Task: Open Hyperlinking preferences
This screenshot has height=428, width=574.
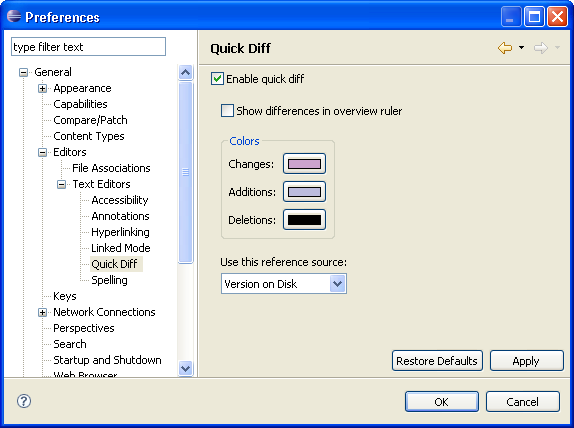Action: click(x=120, y=232)
